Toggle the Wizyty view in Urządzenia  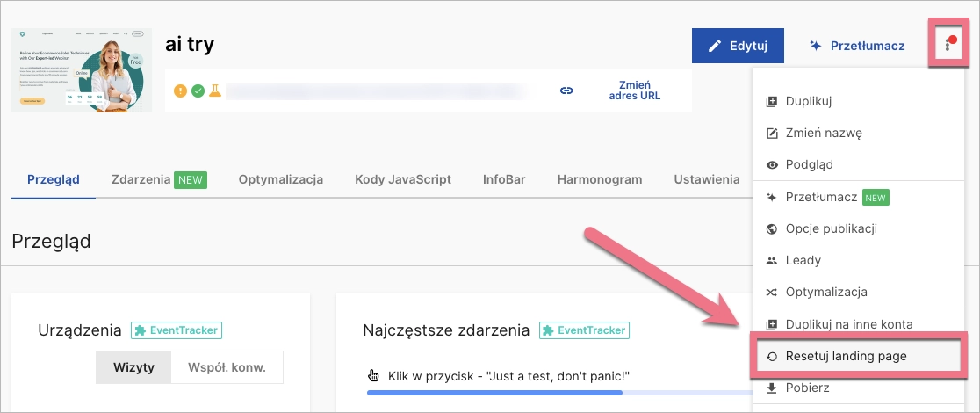[x=133, y=367]
